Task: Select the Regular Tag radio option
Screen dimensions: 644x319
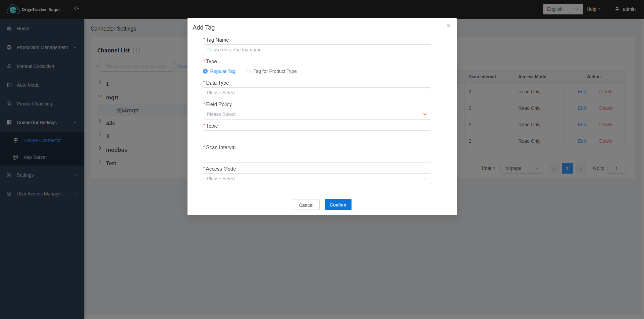Action: pos(205,71)
